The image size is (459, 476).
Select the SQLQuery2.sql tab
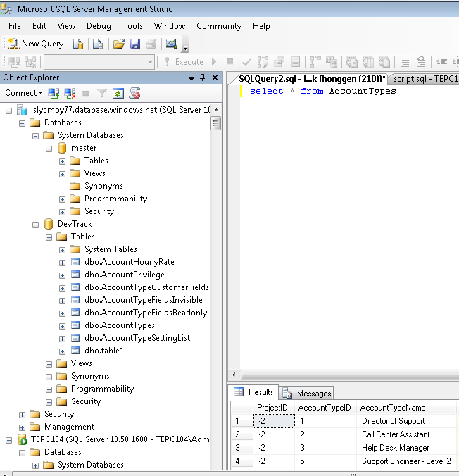click(312, 79)
